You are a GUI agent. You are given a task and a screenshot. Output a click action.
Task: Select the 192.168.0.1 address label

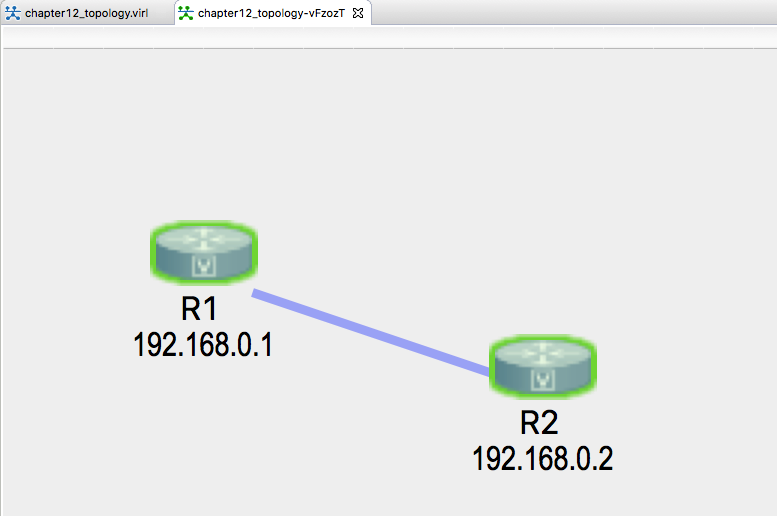[x=203, y=344]
